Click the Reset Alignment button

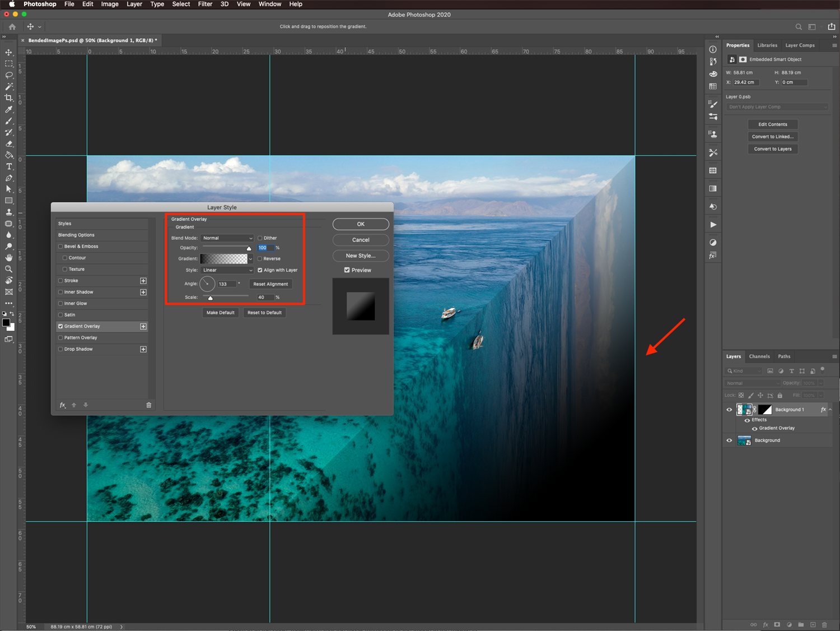pos(270,284)
